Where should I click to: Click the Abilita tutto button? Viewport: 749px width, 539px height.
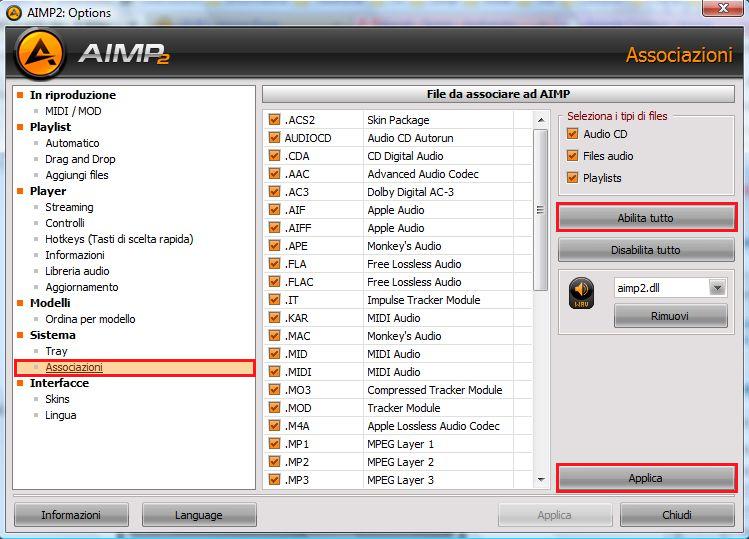point(646,218)
